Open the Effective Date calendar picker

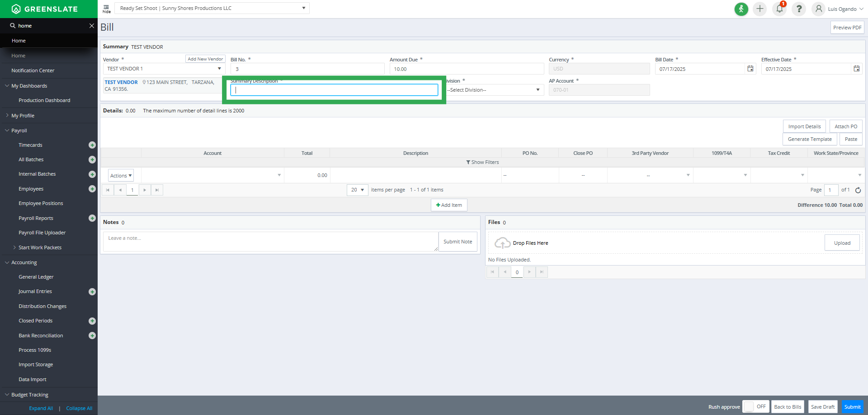[856, 69]
